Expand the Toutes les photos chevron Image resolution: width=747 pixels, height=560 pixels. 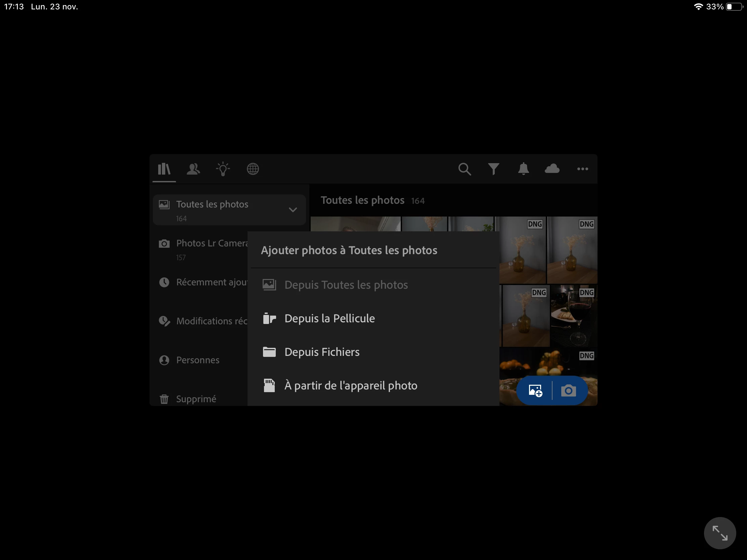tap(293, 209)
